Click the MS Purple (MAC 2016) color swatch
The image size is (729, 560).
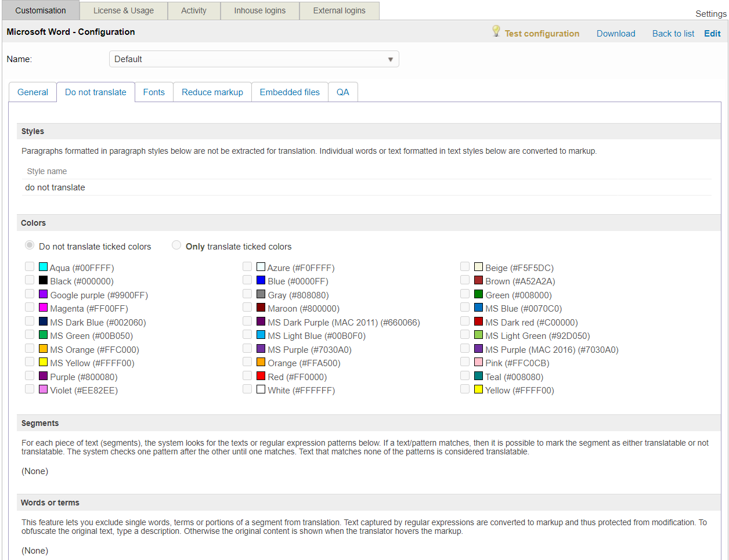[x=478, y=349]
